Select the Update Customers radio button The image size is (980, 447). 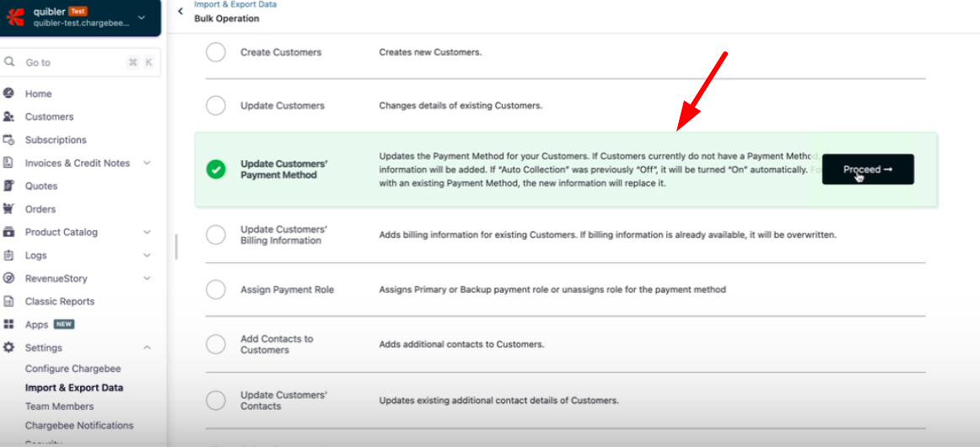point(216,105)
